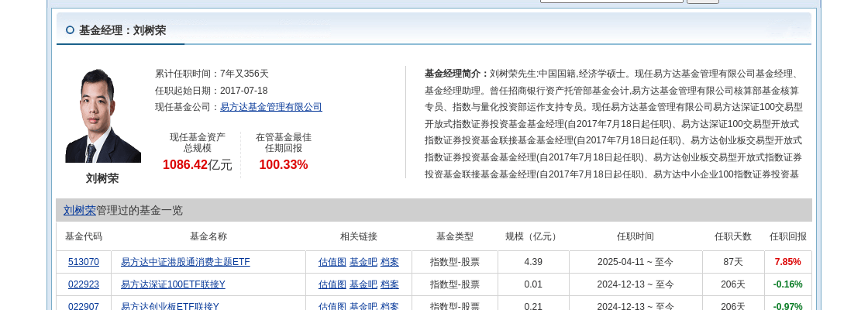
Task: Click the 任职天数 column header
Action: click(733, 236)
